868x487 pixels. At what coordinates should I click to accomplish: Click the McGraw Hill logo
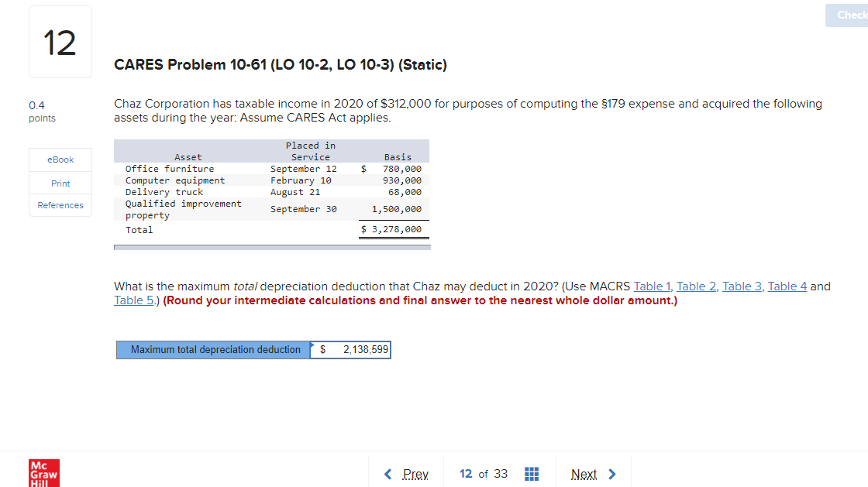(43, 472)
